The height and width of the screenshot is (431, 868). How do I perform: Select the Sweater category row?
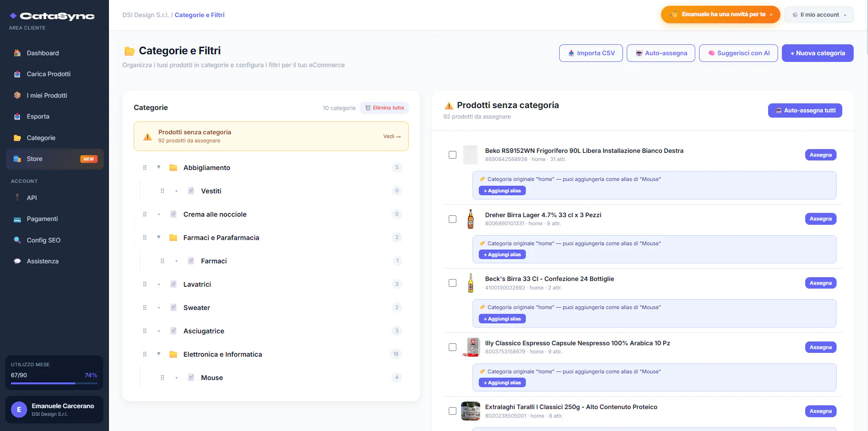(x=272, y=308)
